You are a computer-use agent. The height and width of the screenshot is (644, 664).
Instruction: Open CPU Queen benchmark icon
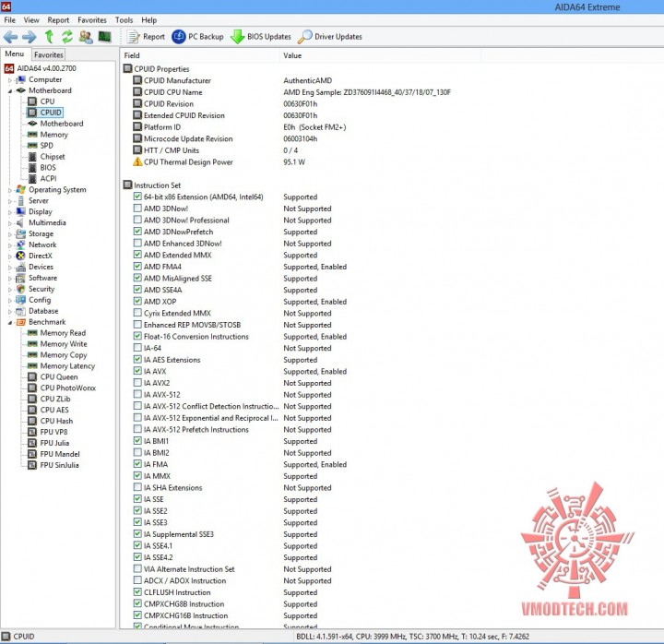click(32, 376)
